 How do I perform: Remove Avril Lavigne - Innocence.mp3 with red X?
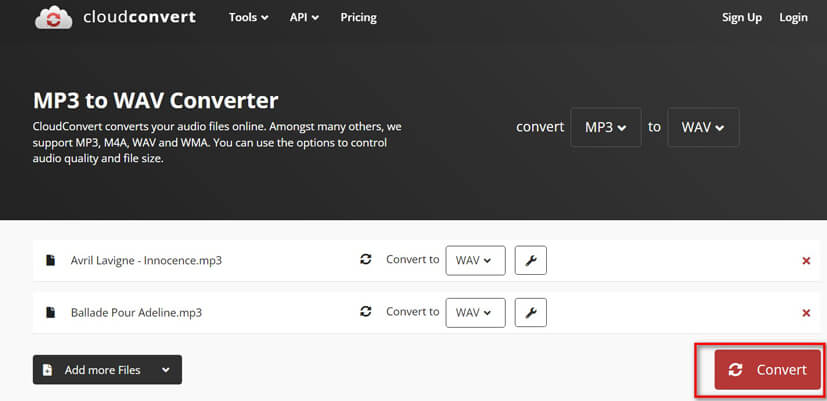(806, 261)
